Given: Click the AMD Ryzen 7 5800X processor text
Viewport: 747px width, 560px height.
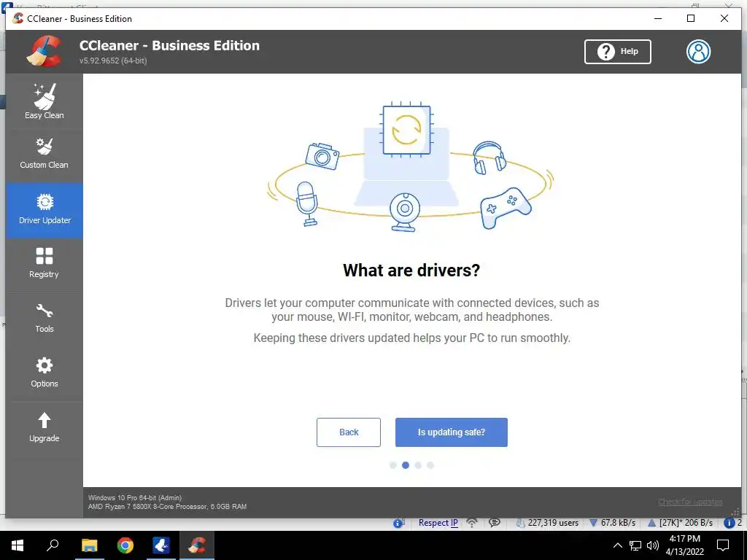Looking at the screenshot, I should [167, 507].
